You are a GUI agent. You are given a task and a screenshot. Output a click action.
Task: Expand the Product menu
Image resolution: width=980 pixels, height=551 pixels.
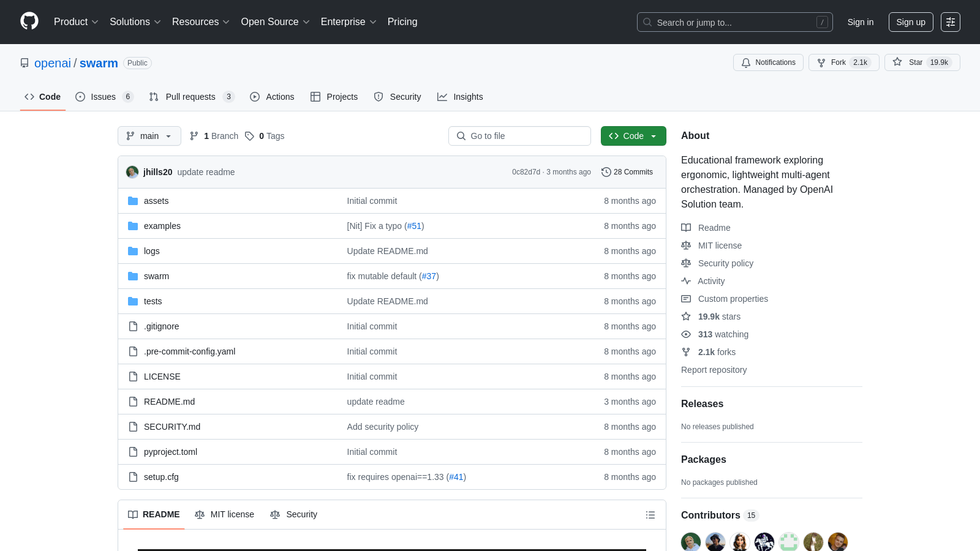76,22
